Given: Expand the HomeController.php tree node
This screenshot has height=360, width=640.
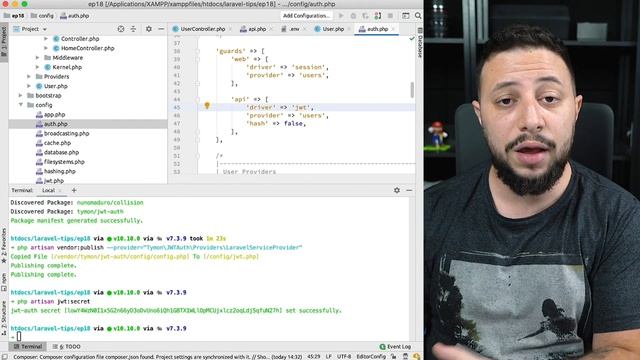Looking at the screenshot, I should [x=46, y=48].
